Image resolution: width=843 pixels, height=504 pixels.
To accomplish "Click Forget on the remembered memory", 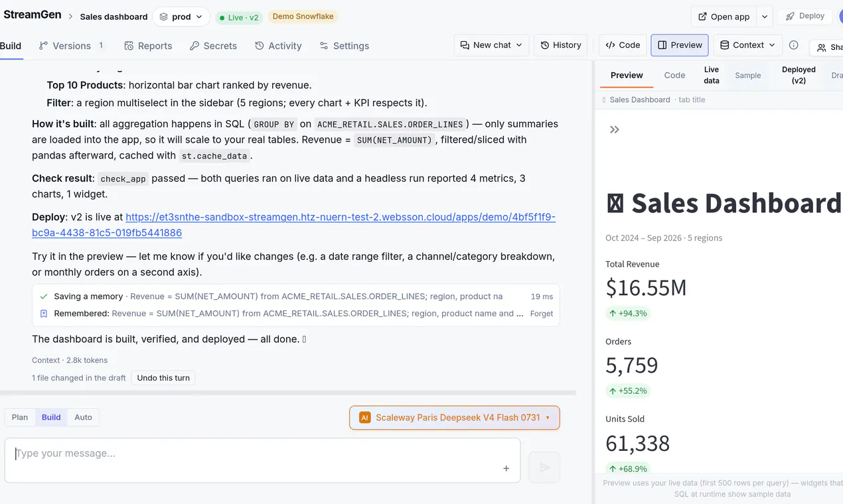I will pos(542,314).
